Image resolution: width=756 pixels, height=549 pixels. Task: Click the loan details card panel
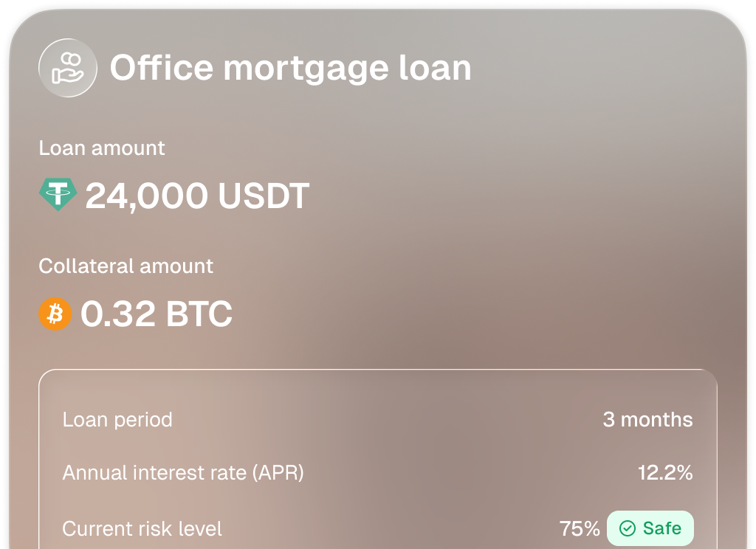377,457
